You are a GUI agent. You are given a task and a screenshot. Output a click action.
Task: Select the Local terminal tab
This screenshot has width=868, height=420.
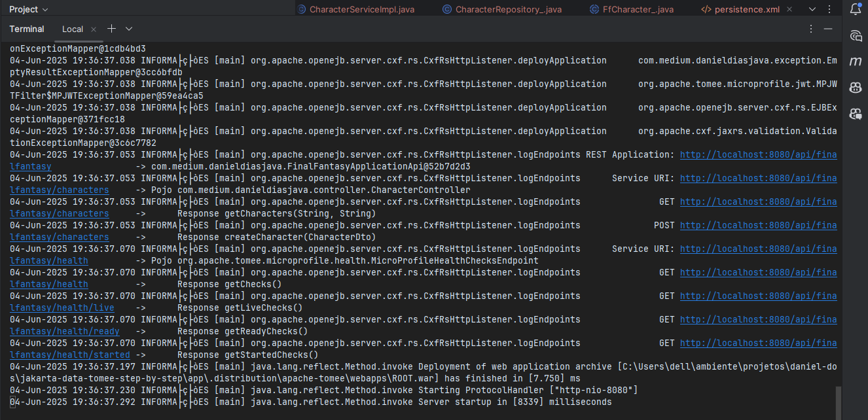[73, 29]
